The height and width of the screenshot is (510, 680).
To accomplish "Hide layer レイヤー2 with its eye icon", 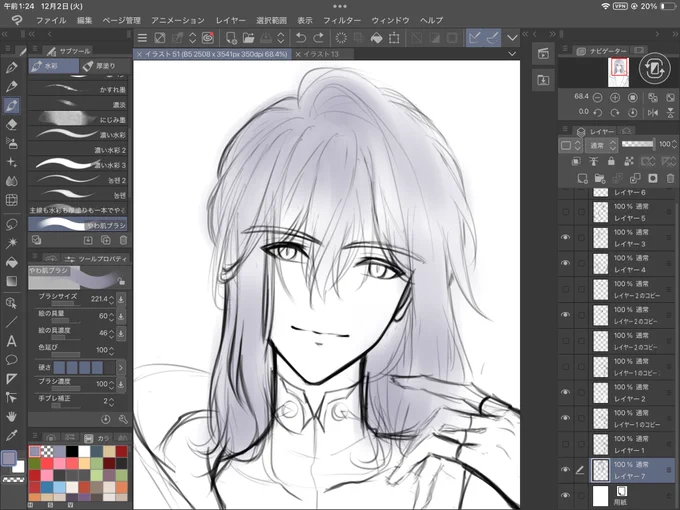I will 566,392.
